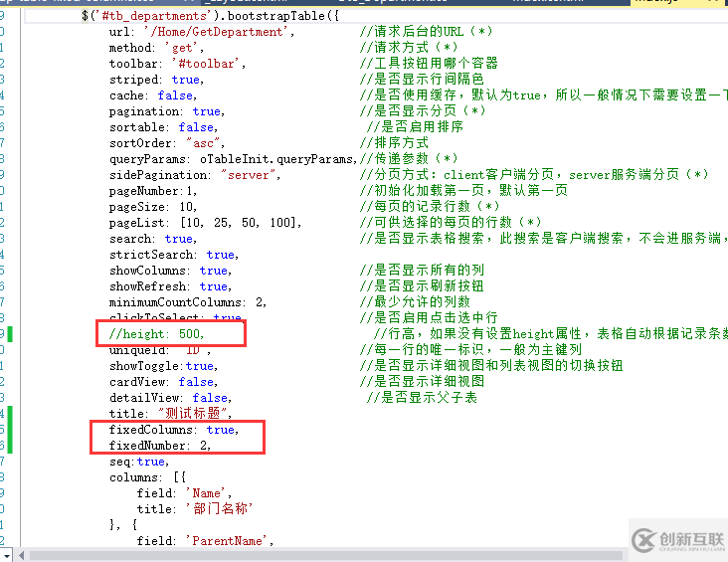This screenshot has width=728, height=562.
Task: Click the comment //请求后台的URL (*)
Action: pos(426,32)
